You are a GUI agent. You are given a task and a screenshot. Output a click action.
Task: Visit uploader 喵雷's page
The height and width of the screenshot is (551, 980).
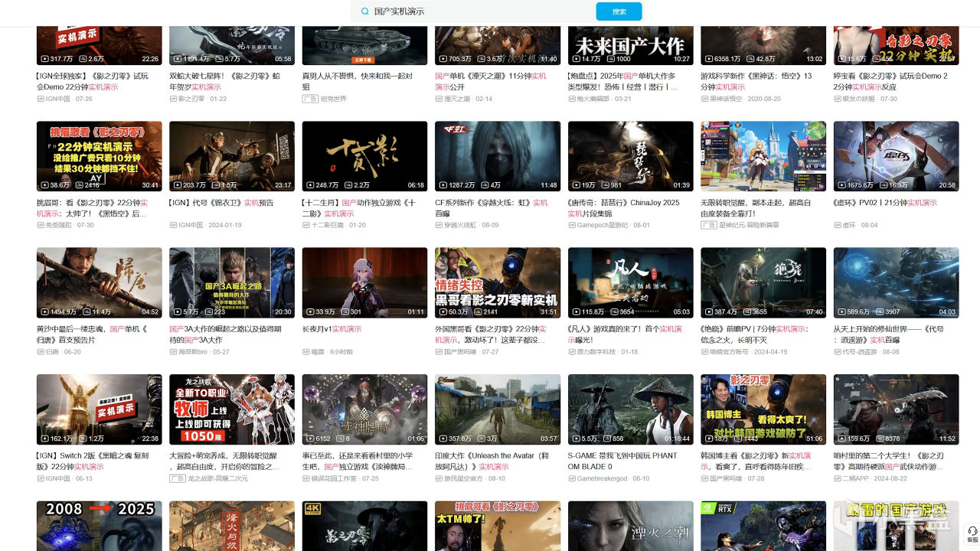click(x=318, y=352)
